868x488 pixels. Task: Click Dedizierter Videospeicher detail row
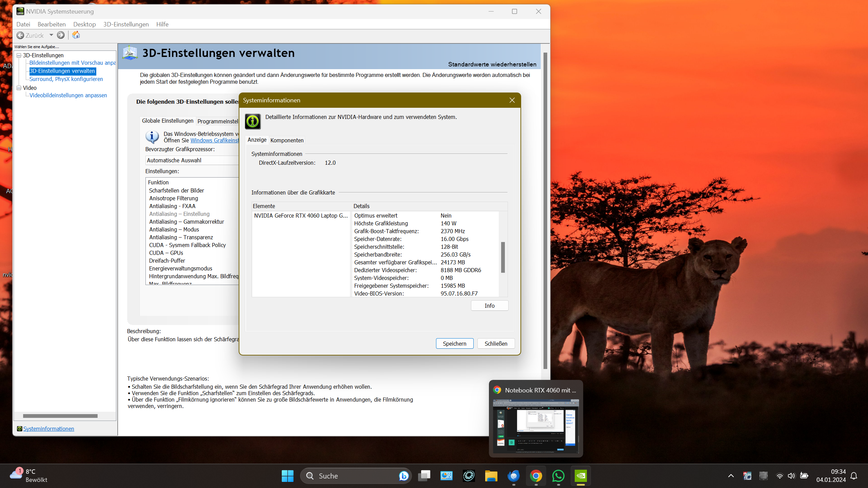point(426,270)
